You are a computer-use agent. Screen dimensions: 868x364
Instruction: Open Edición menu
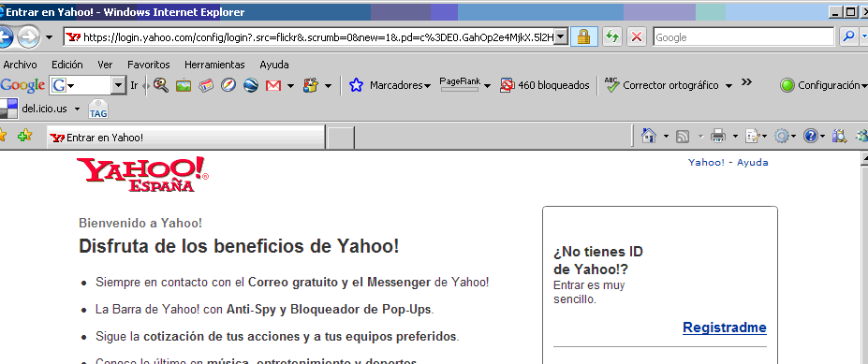(67, 65)
